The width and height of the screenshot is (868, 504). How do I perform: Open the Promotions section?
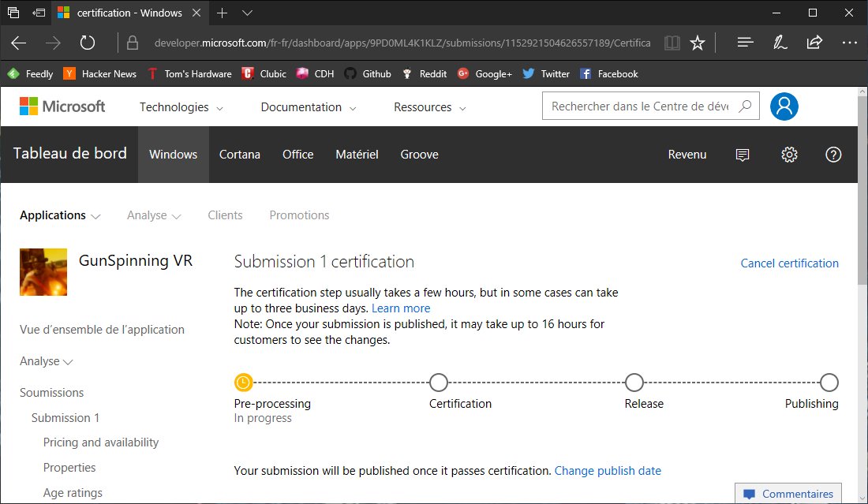pos(300,215)
